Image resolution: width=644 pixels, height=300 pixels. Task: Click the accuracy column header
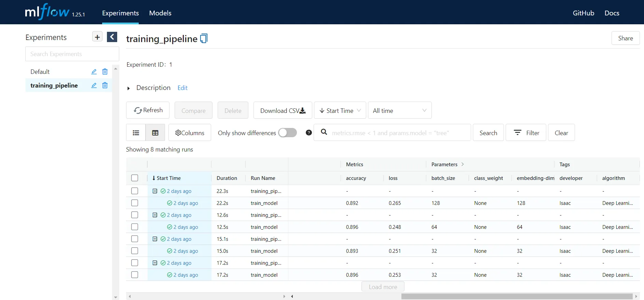tap(356, 178)
